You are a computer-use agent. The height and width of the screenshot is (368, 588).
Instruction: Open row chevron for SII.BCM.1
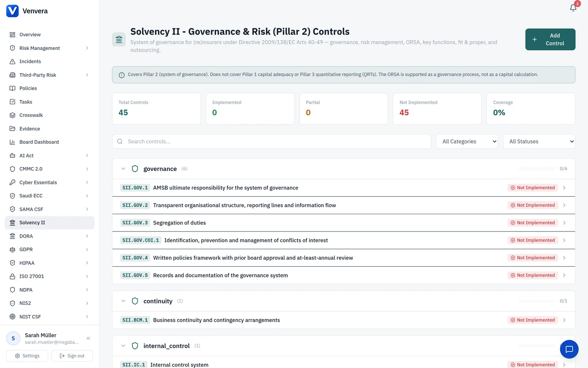[x=564, y=320]
